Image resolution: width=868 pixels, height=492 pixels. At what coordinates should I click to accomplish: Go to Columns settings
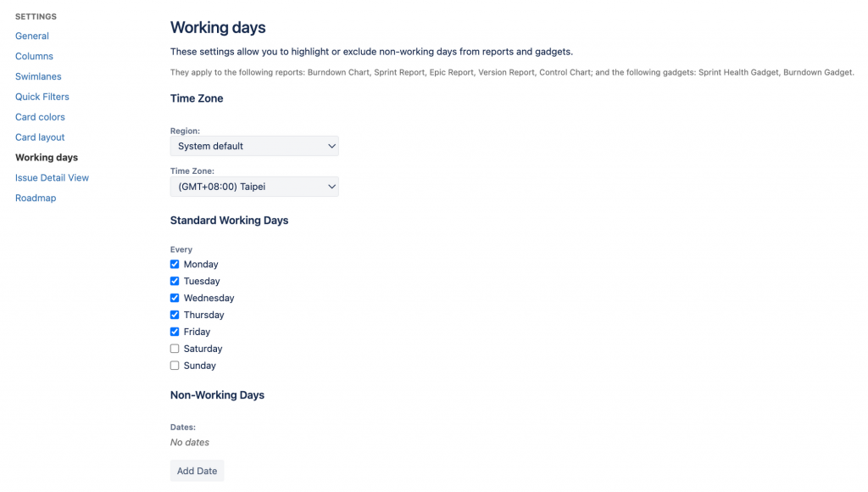34,56
